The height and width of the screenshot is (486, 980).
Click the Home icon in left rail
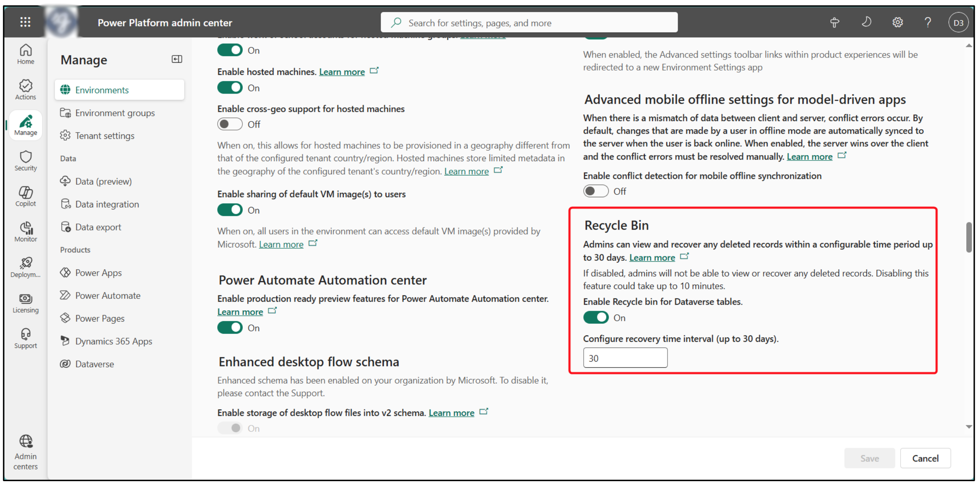(26, 54)
